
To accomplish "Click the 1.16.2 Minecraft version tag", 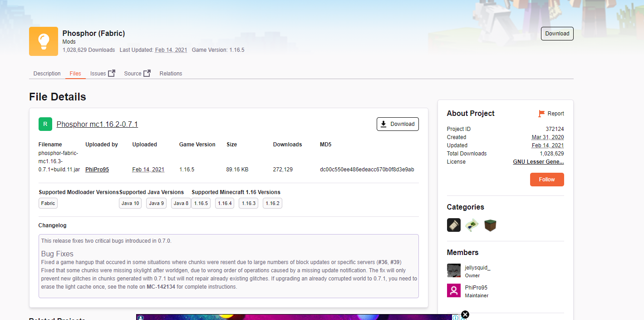I will [x=272, y=203].
